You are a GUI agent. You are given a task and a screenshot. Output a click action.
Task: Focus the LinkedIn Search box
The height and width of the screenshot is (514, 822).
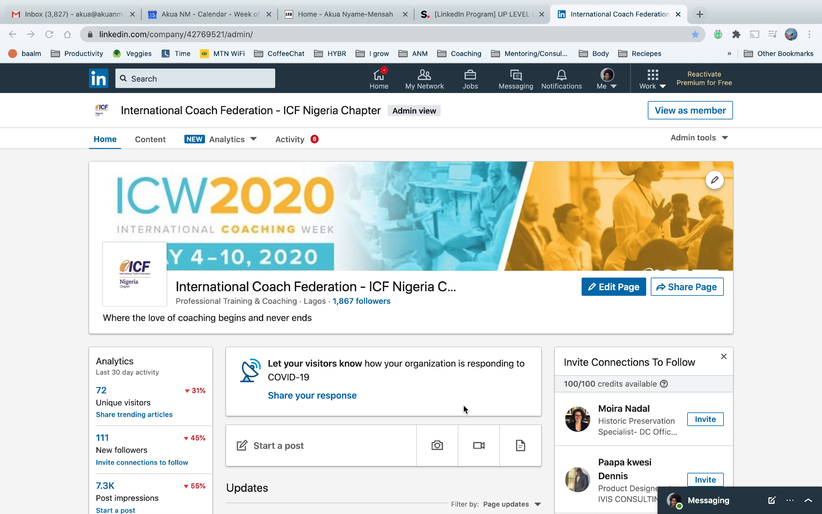195,78
